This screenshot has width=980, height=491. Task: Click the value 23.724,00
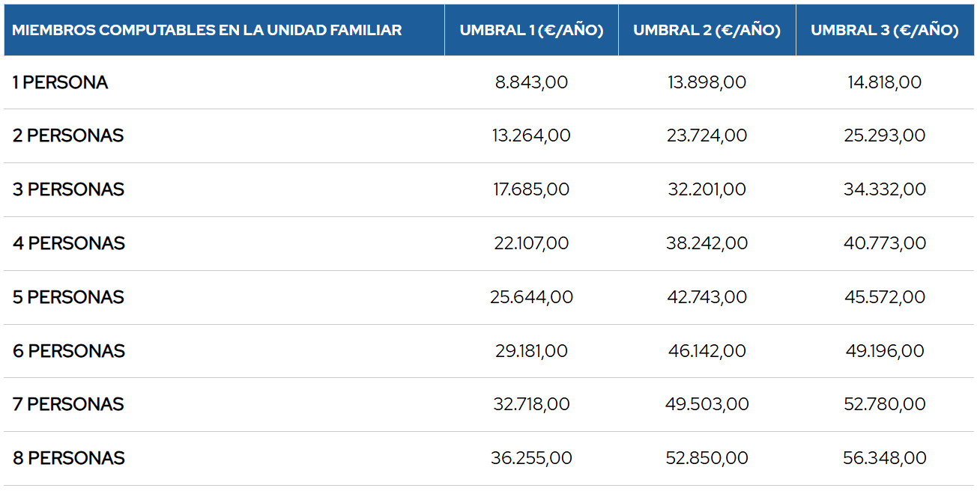pyautogui.click(x=707, y=135)
